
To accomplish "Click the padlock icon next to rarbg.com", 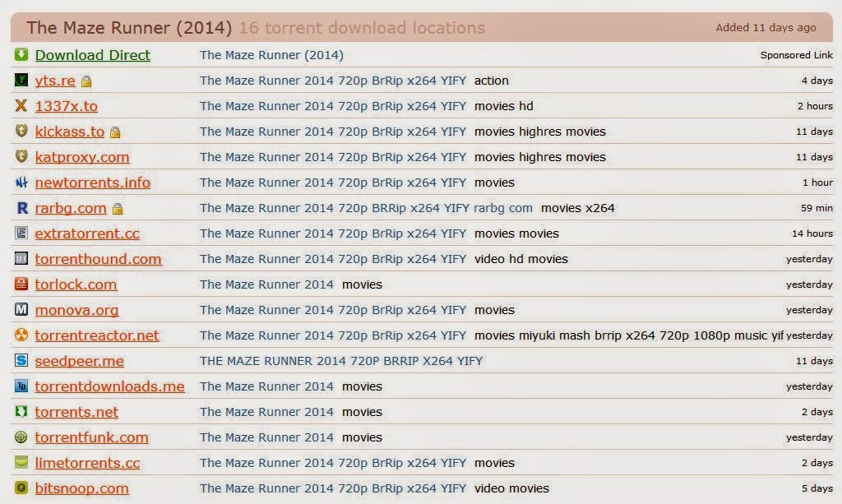I will [118, 209].
